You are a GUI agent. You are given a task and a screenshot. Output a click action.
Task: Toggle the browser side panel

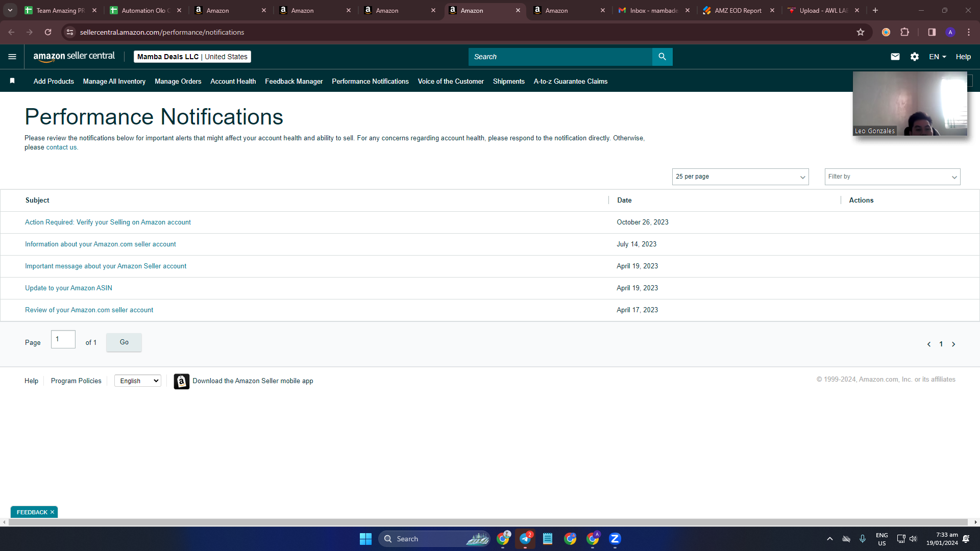tap(932, 32)
